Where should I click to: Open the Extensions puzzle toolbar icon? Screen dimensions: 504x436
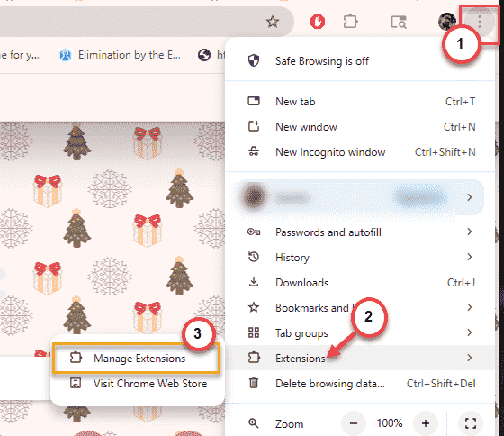(x=350, y=22)
